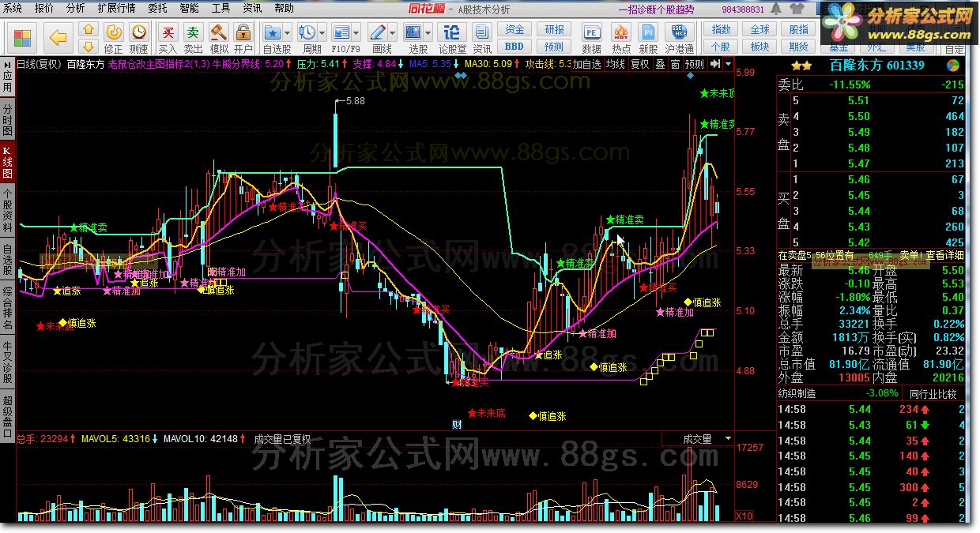This screenshot has height=533, width=980.
Task: Click the down arrow toolbar icon
Action: (89, 45)
